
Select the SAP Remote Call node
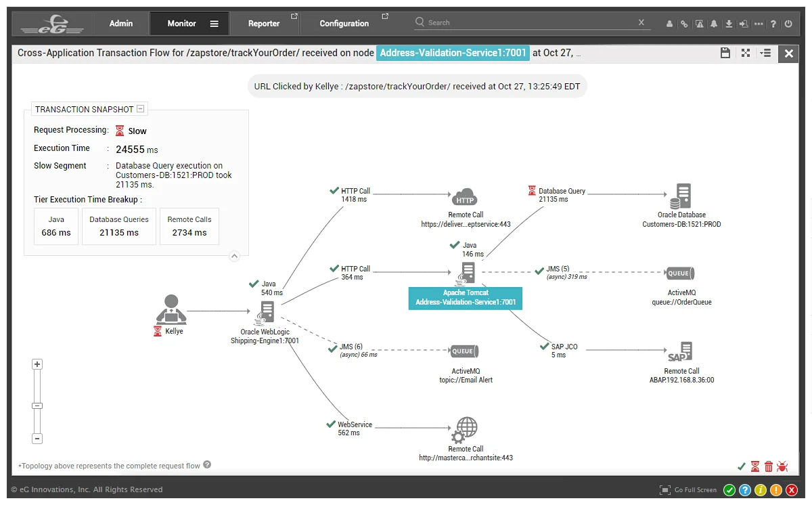680,353
